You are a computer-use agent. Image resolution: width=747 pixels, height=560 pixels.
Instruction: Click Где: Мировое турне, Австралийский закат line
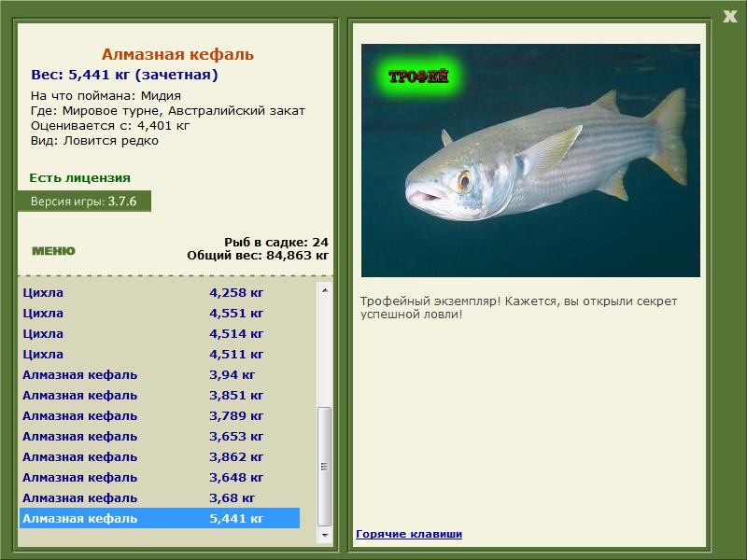168,111
